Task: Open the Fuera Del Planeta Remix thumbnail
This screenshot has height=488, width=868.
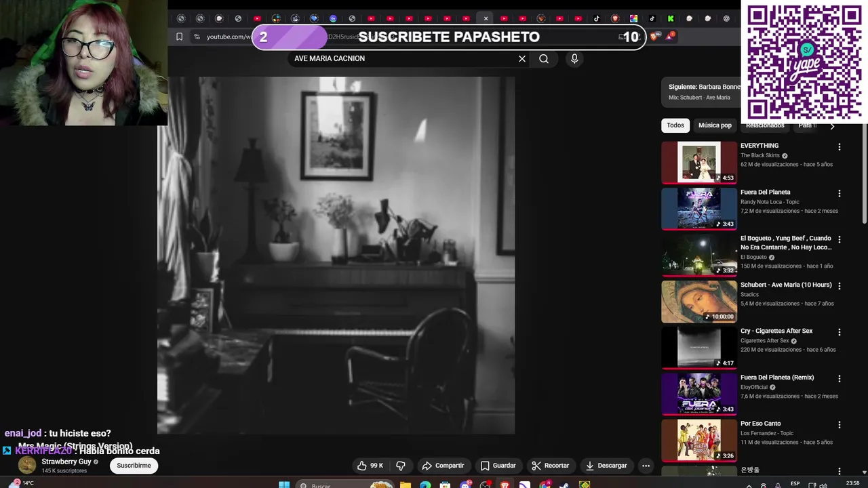Action: click(x=699, y=394)
